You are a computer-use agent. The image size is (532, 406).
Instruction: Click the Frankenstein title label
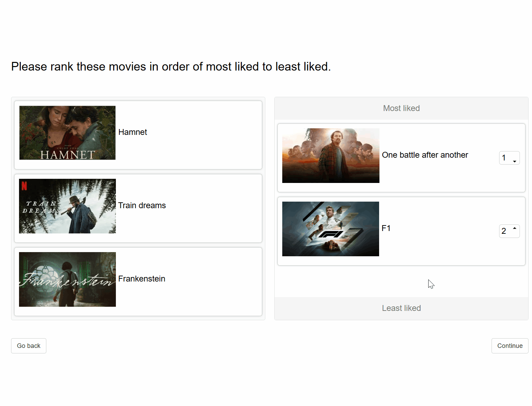[x=141, y=279]
